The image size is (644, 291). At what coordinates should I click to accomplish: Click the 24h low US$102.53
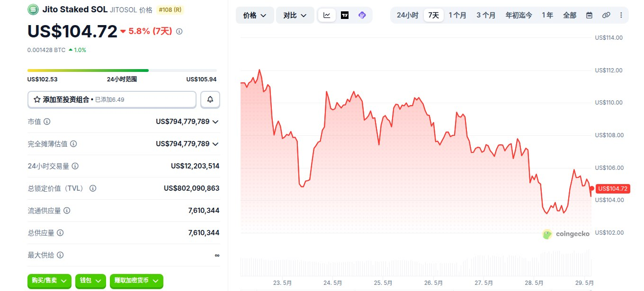[43, 79]
